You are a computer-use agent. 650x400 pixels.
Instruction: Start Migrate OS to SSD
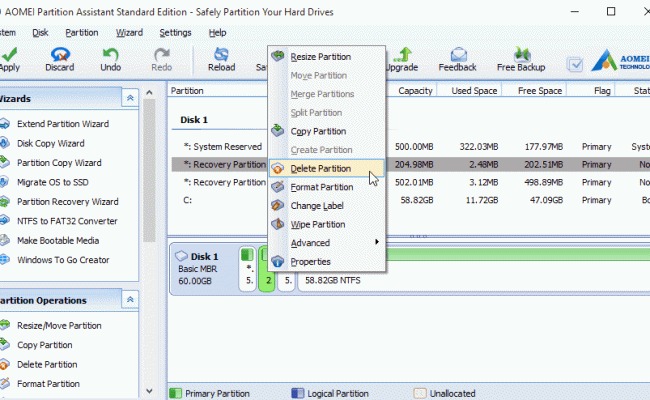click(x=53, y=182)
